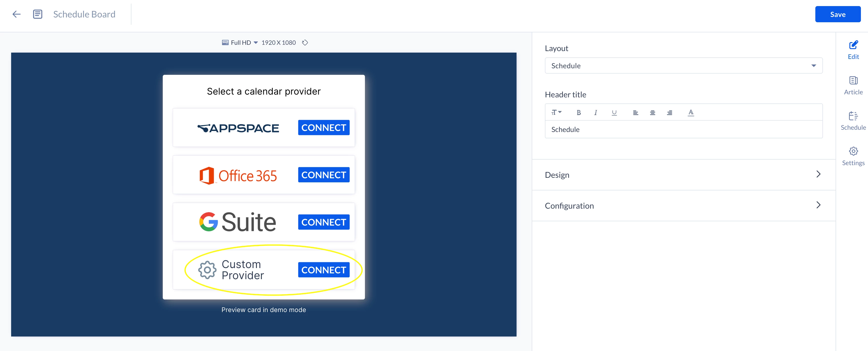
Task: Open the Layout Schedule dropdown
Action: 683,66
